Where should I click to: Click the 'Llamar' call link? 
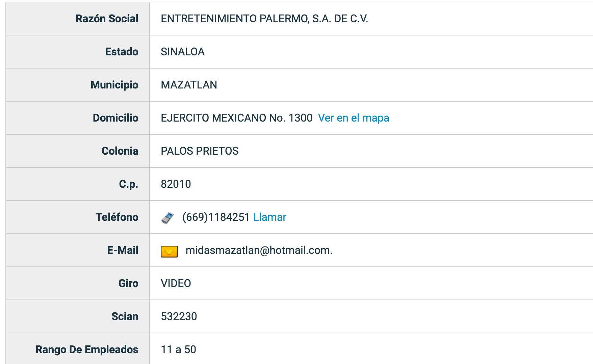(269, 217)
